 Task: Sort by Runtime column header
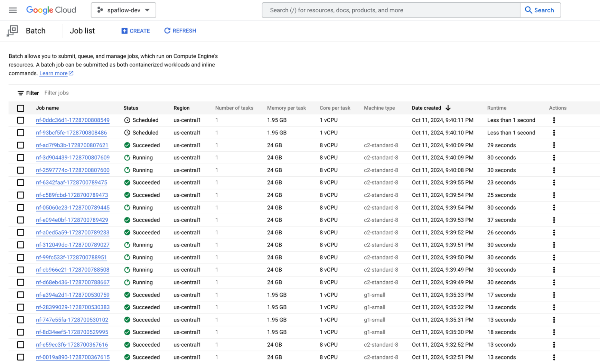pyautogui.click(x=497, y=108)
